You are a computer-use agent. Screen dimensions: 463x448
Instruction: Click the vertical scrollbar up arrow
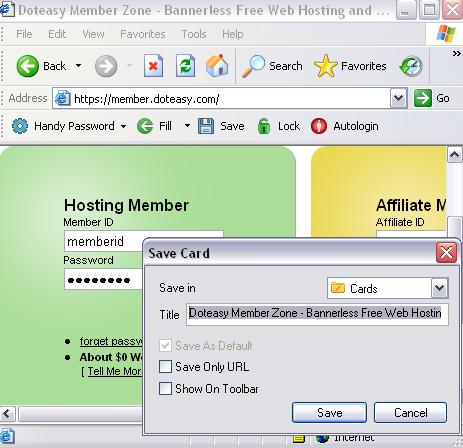[x=454, y=155]
